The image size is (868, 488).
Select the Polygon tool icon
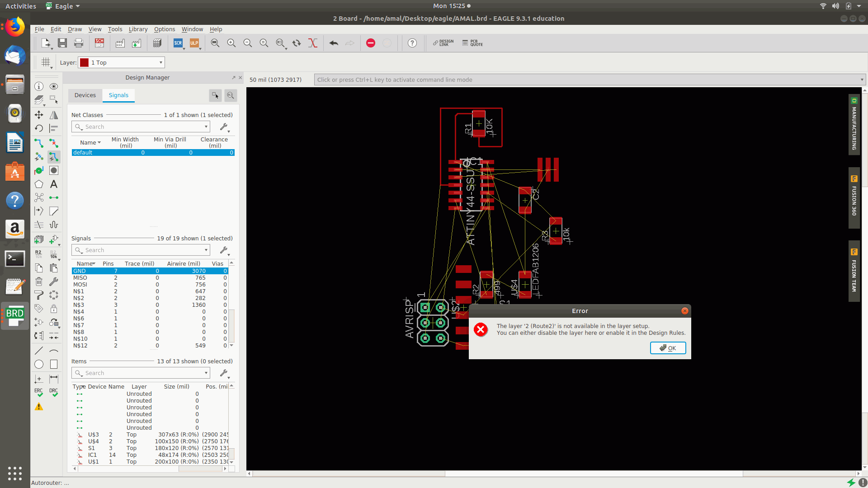pos(39,184)
